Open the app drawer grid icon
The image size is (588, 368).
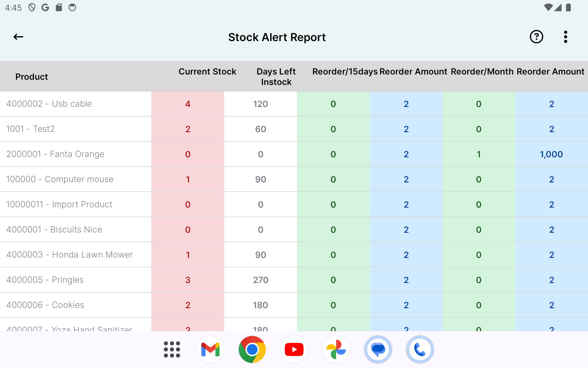click(x=172, y=349)
